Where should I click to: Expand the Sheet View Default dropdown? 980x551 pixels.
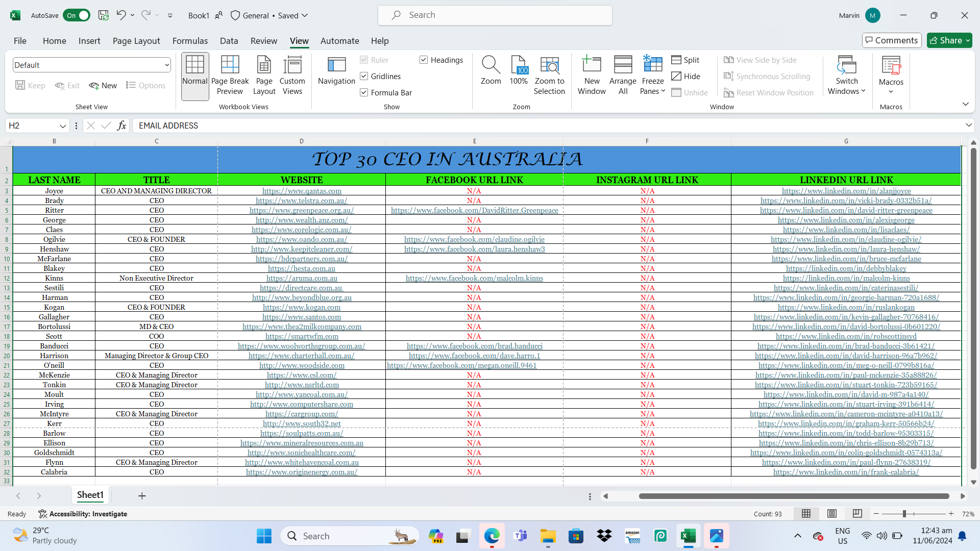(x=166, y=65)
